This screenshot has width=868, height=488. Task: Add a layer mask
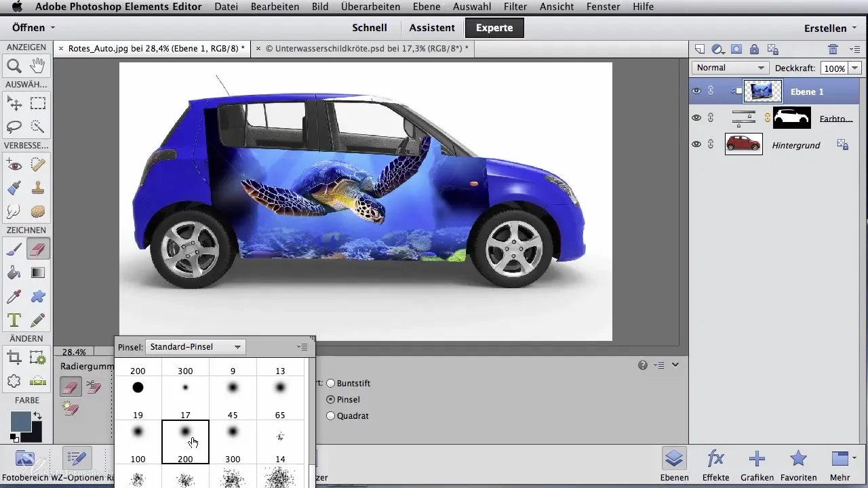point(737,49)
